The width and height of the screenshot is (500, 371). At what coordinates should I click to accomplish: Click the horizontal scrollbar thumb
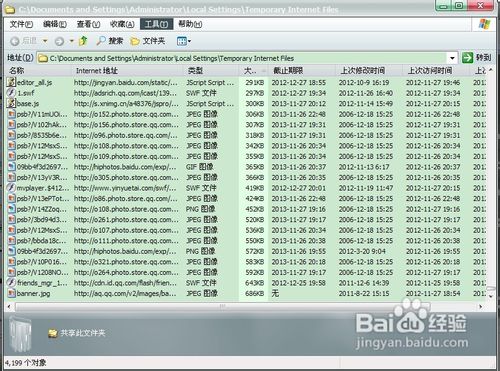tap(222, 306)
